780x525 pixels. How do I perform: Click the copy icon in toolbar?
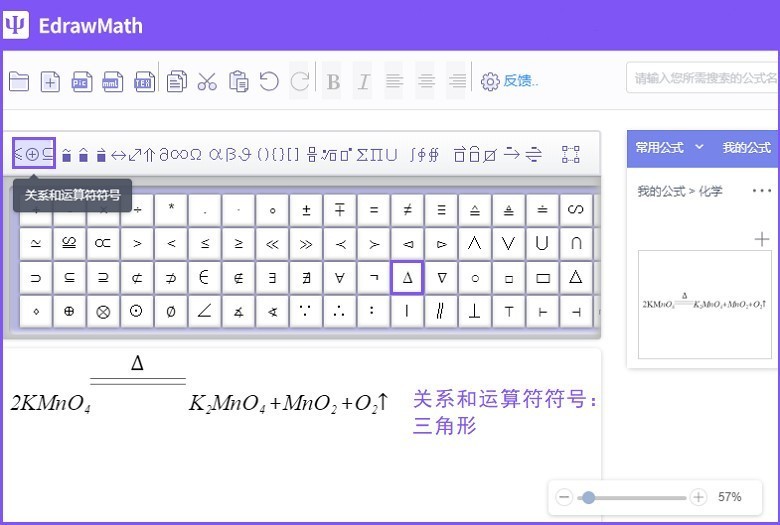click(x=177, y=81)
